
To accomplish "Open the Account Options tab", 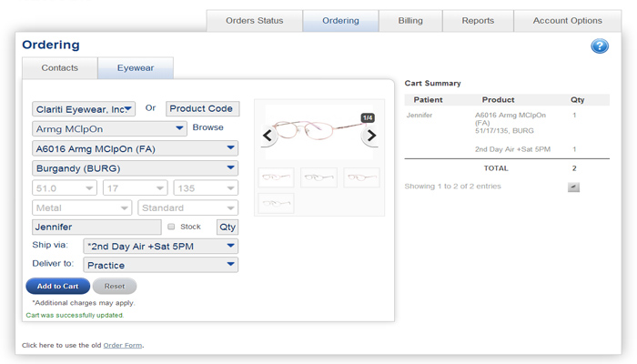I will coord(567,21).
